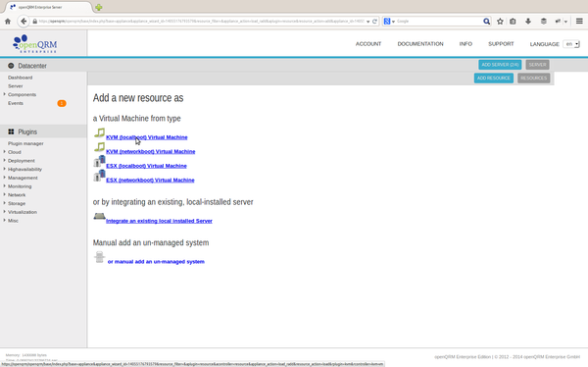Expand the Misc section

[5, 220]
